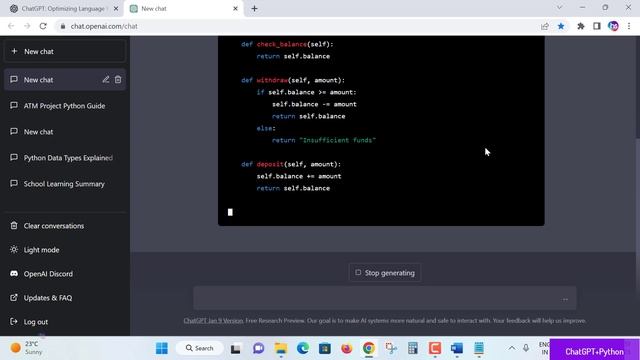Viewport: 640px width, 360px height.
Task: Open the ATM Project Python Guide conversation
Action: click(x=65, y=106)
